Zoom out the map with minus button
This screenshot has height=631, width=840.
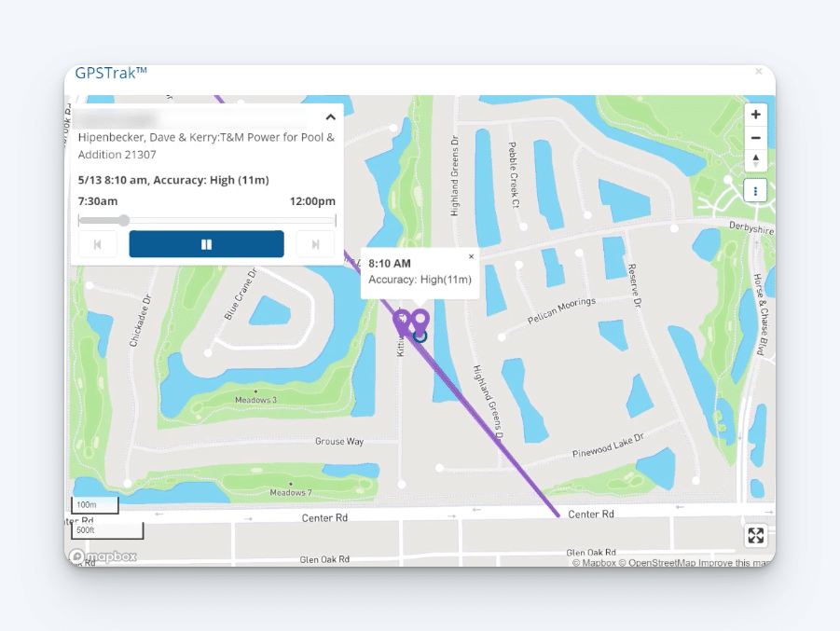[755, 138]
